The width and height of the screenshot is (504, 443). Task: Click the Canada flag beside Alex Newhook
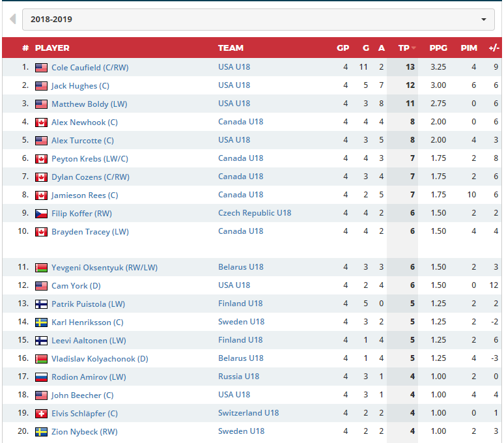click(x=41, y=122)
